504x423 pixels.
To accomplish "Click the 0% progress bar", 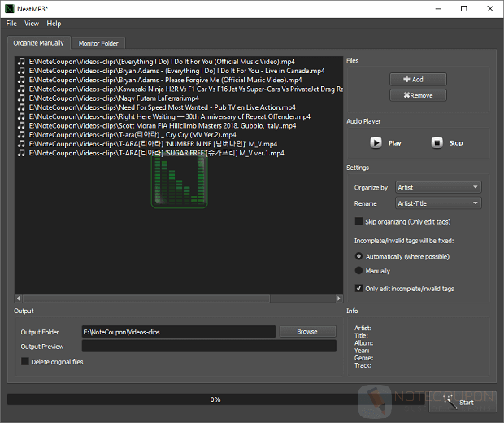I will (215, 399).
